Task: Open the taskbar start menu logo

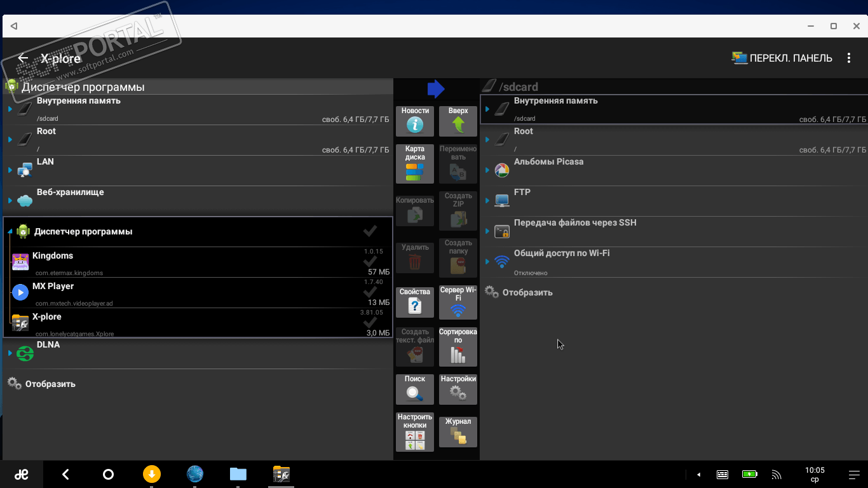Action: point(22,474)
